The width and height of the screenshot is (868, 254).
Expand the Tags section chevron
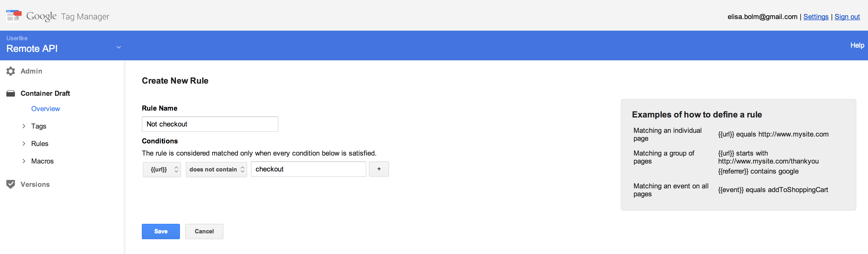tap(24, 126)
